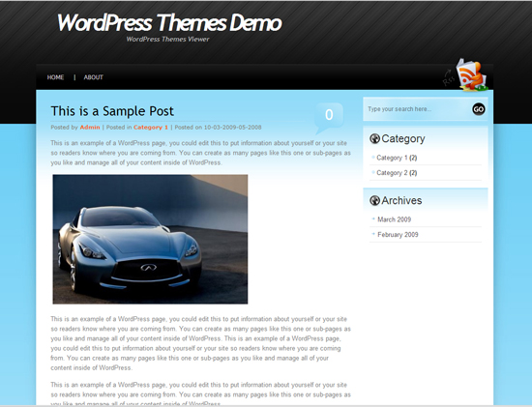Open the 'This is a Sample Post' title
The height and width of the screenshot is (407, 532).
112,111
